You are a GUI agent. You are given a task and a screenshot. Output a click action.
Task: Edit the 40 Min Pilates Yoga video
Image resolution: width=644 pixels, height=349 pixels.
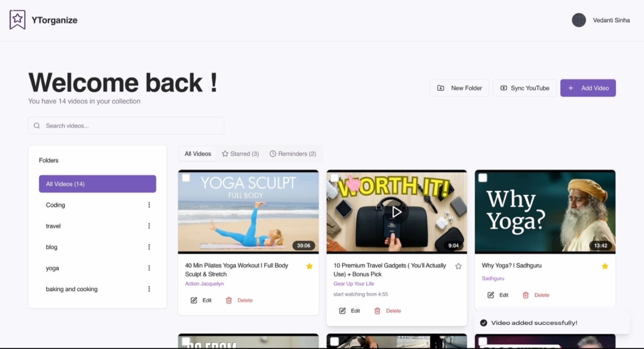coord(201,300)
